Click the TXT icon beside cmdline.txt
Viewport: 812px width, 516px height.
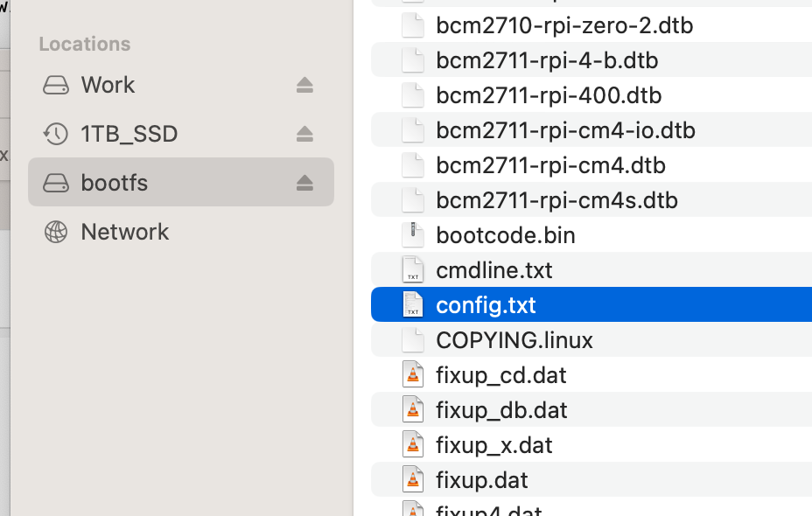412,269
